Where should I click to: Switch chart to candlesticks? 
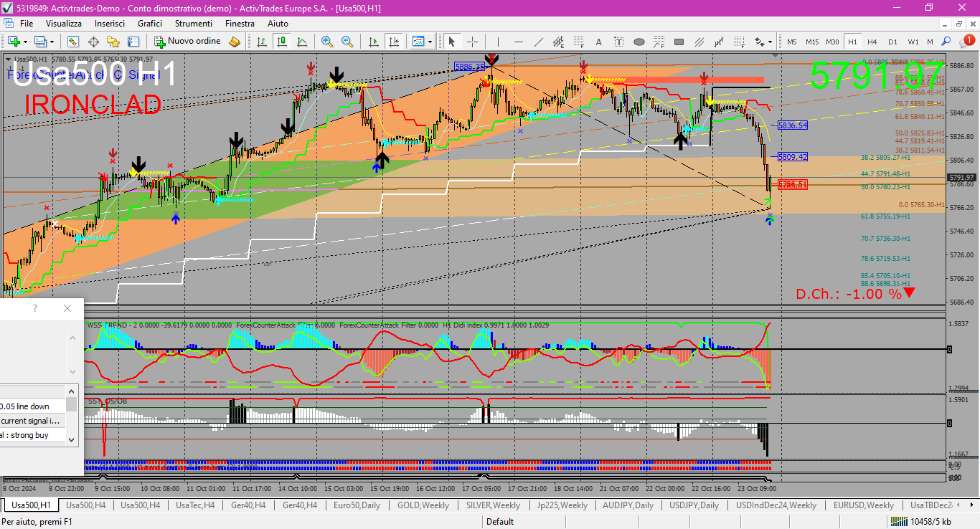point(282,42)
